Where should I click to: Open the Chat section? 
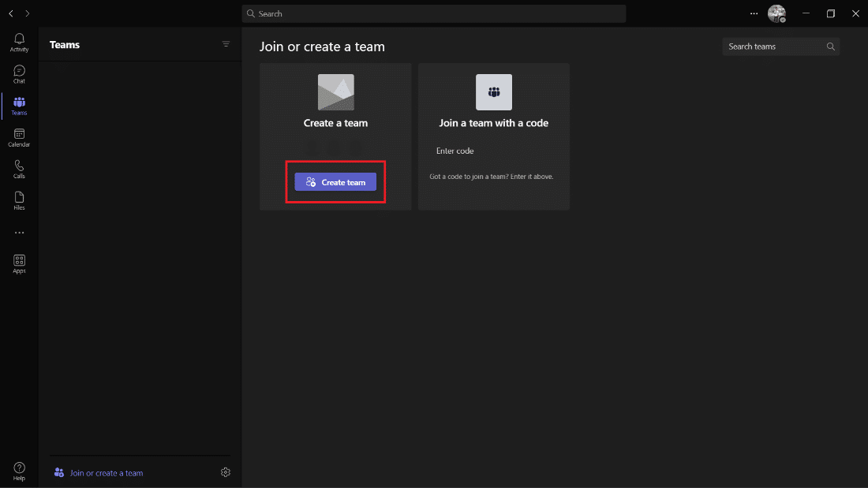click(19, 74)
